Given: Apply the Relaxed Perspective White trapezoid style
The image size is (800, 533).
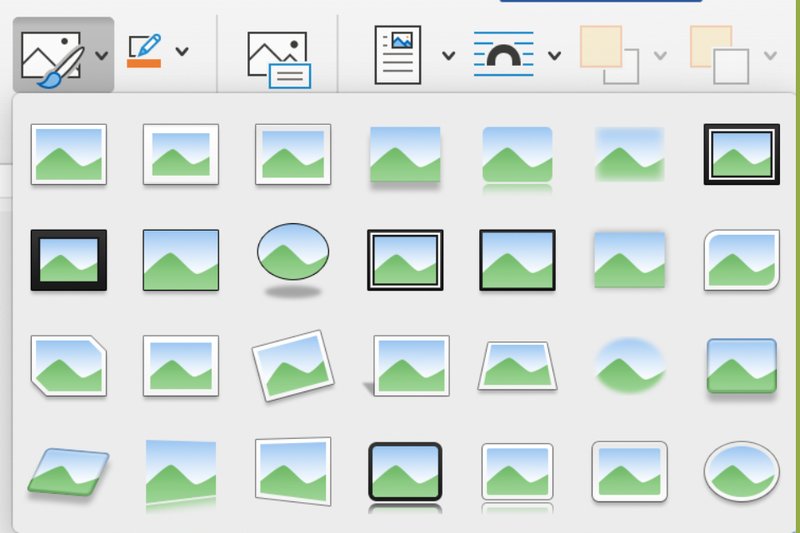Looking at the screenshot, I should tap(517, 366).
